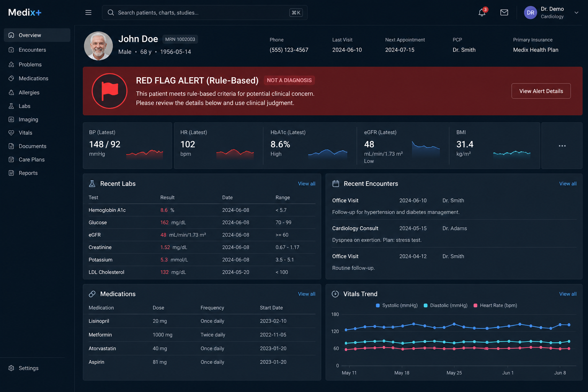Click the Hemoglobin A1c lab row
Image resolution: width=588 pixels, height=392 pixels.
coord(202,210)
